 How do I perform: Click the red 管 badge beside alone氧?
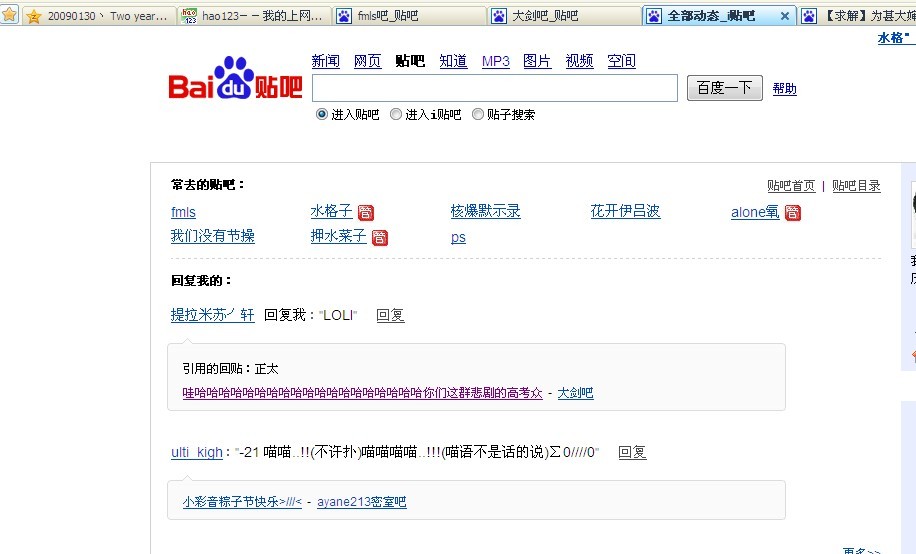tap(793, 212)
